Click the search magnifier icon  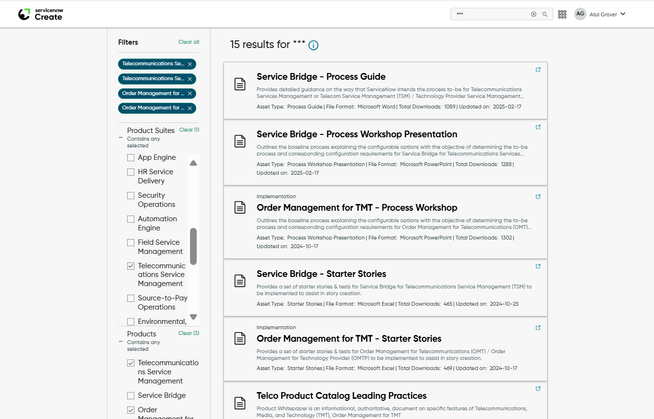545,14
